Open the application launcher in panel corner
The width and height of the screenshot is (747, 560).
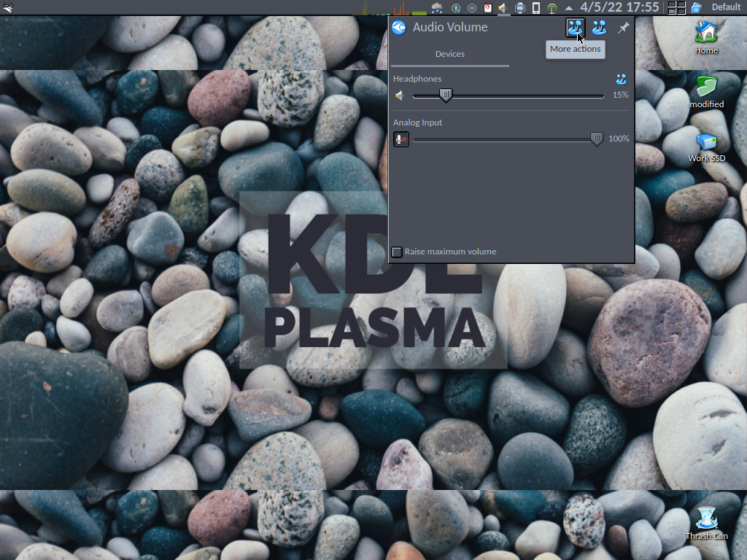(7, 7)
